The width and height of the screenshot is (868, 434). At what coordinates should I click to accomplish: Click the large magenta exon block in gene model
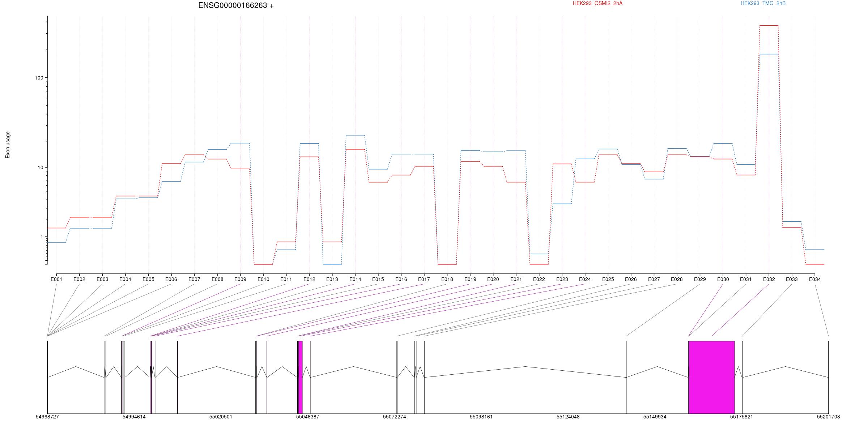pos(711,377)
